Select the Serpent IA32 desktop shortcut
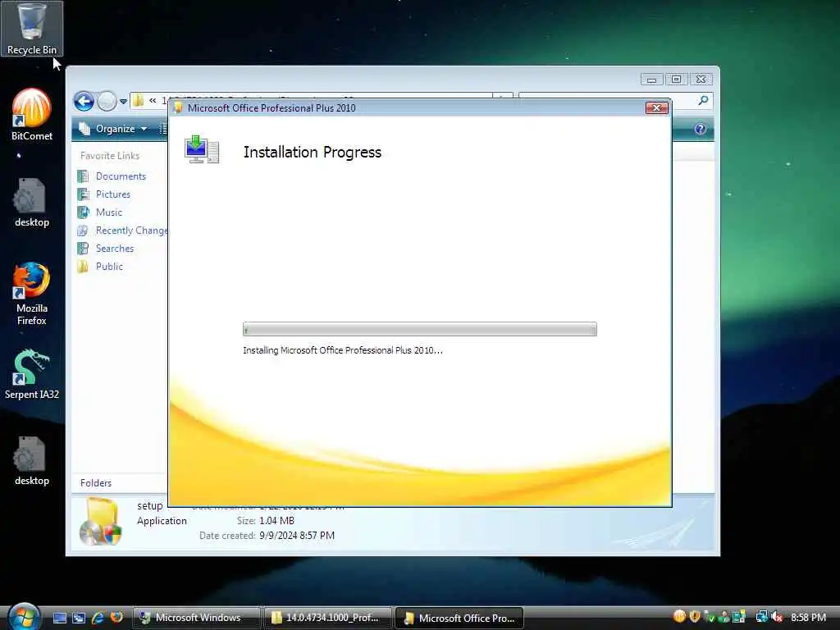 coord(32,374)
